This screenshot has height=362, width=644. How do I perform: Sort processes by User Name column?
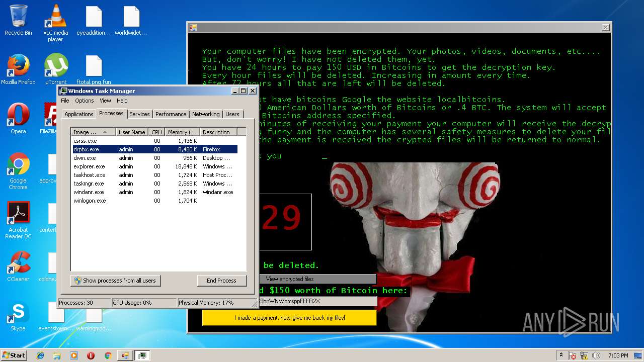(x=133, y=132)
